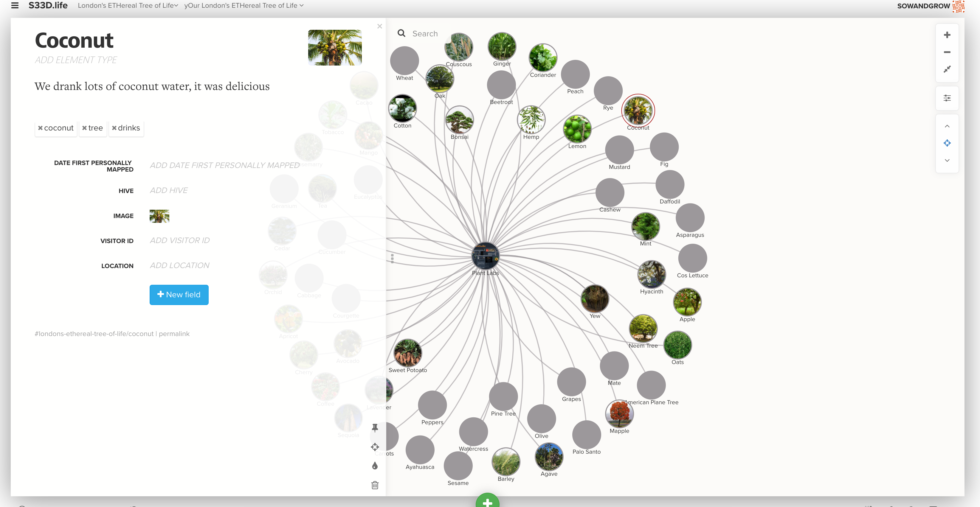The height and width of the screenshot is (507, 980).
Task: Click the color droplet icon
Action: pos(375,466)
